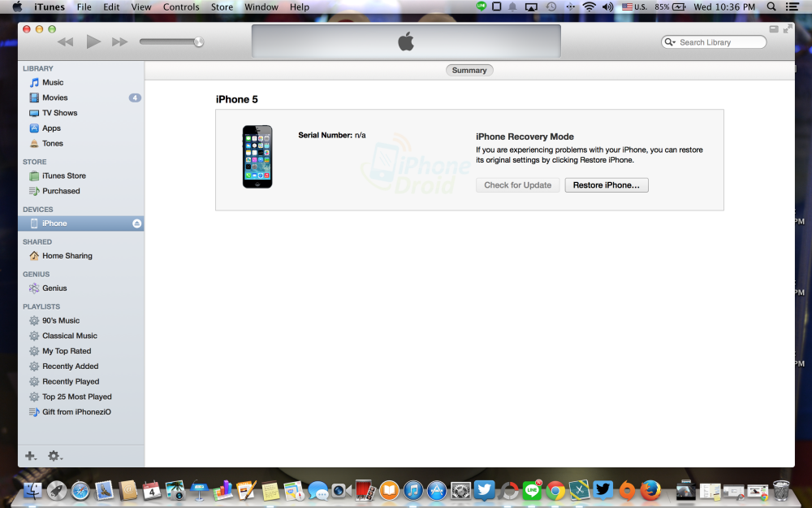Go back to the previous track

click(66, 41)
